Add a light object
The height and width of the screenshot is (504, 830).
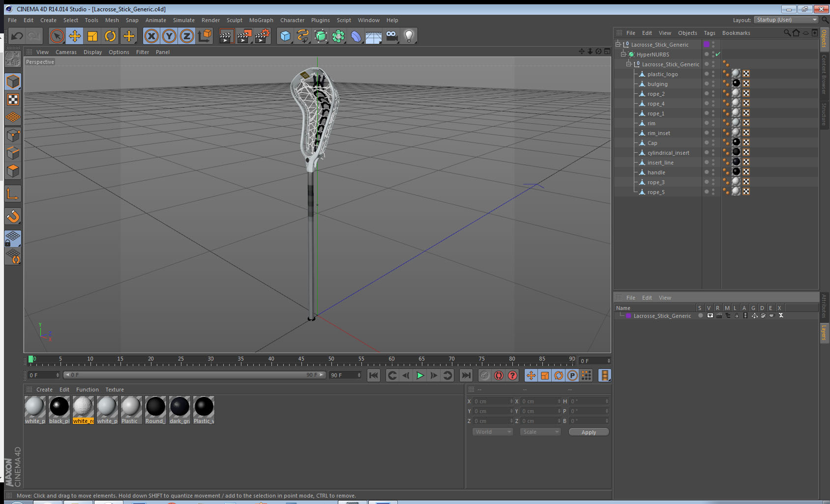(x=409, y=36)
